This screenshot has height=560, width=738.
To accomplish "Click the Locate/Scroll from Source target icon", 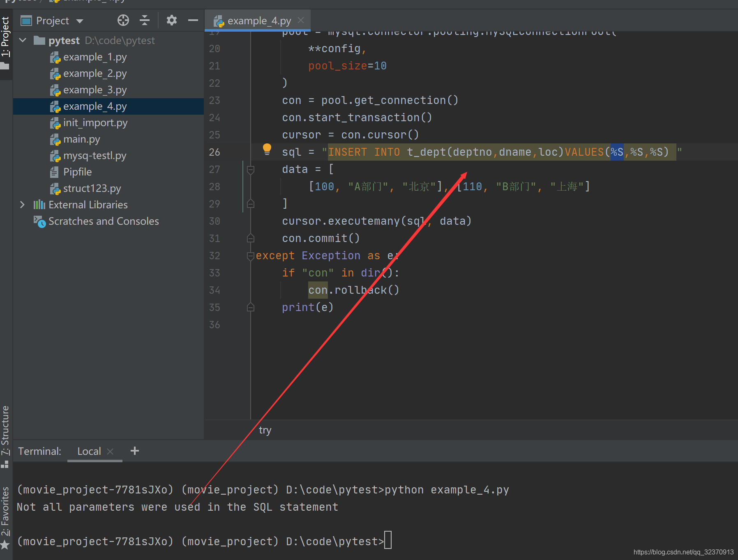I will point(123,20).
